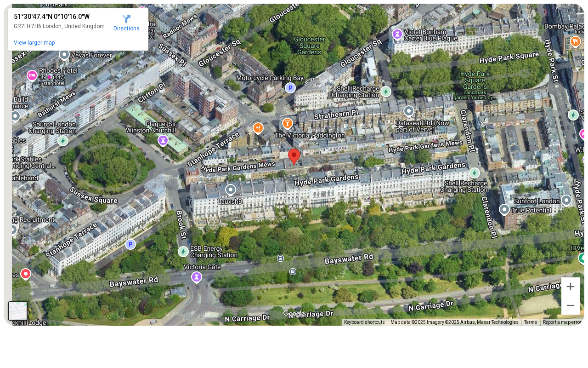
Task: Click the View larger map link
Action: (34, 43)
